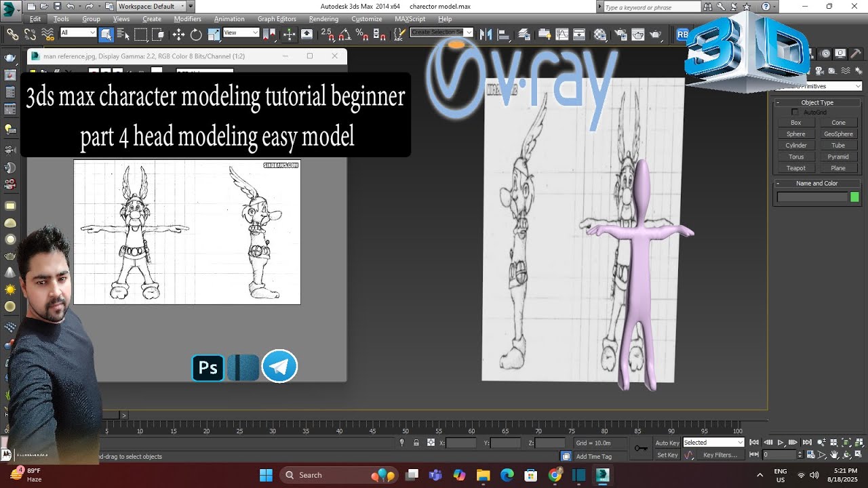The height and width of the screenshot is (488, 868).
Task: Select the Unlink Selection tool
Action: click(30, 34)
